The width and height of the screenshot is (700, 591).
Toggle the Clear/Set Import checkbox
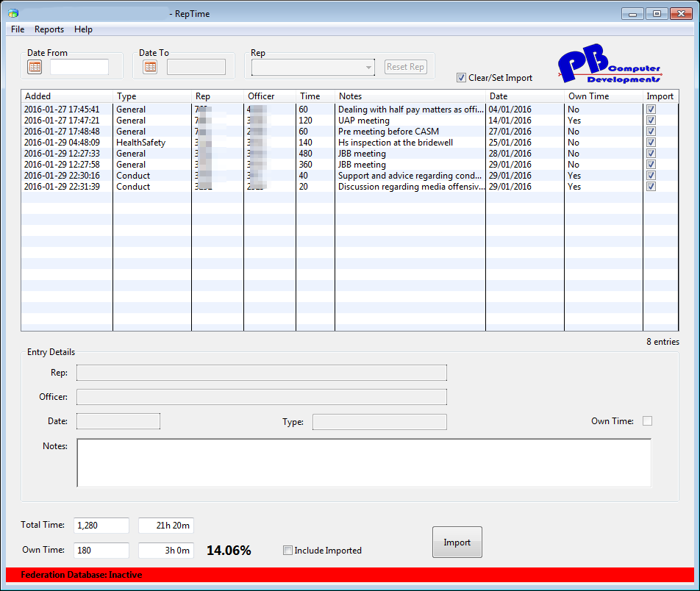pyautogui.click(x=461, y=78)
